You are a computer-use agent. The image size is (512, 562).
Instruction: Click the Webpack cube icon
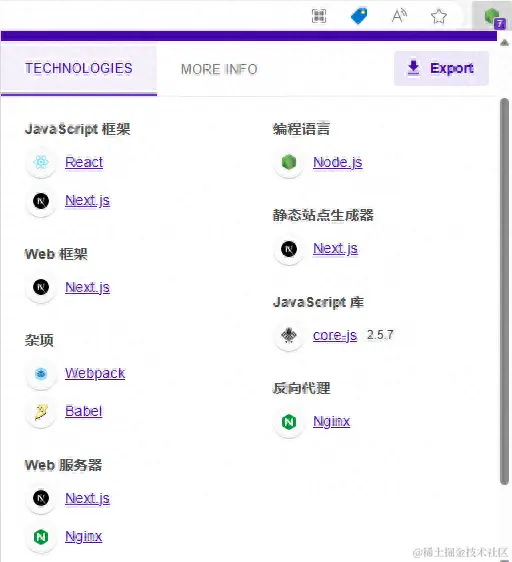pos(41,374)
